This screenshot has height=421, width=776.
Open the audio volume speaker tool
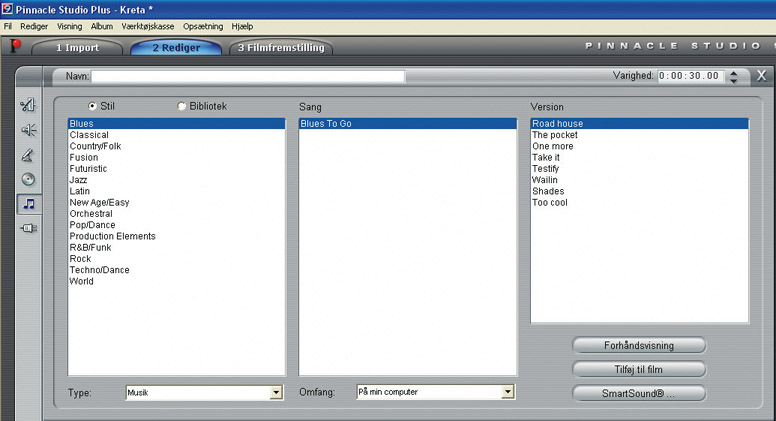(x=28, y=130)
